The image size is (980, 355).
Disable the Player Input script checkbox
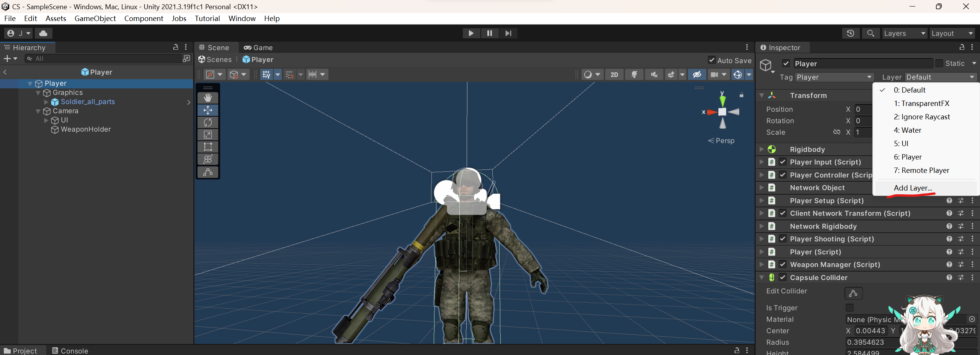click(783, 162)
